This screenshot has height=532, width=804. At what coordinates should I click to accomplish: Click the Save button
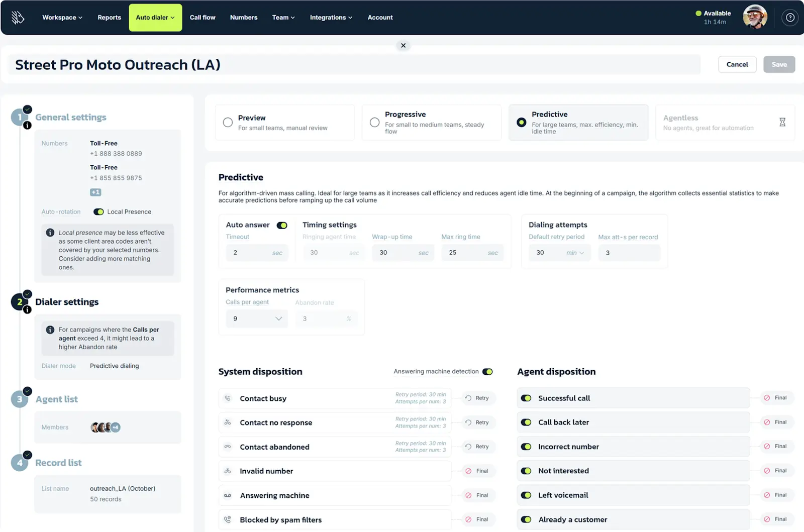tap(779, 64)
